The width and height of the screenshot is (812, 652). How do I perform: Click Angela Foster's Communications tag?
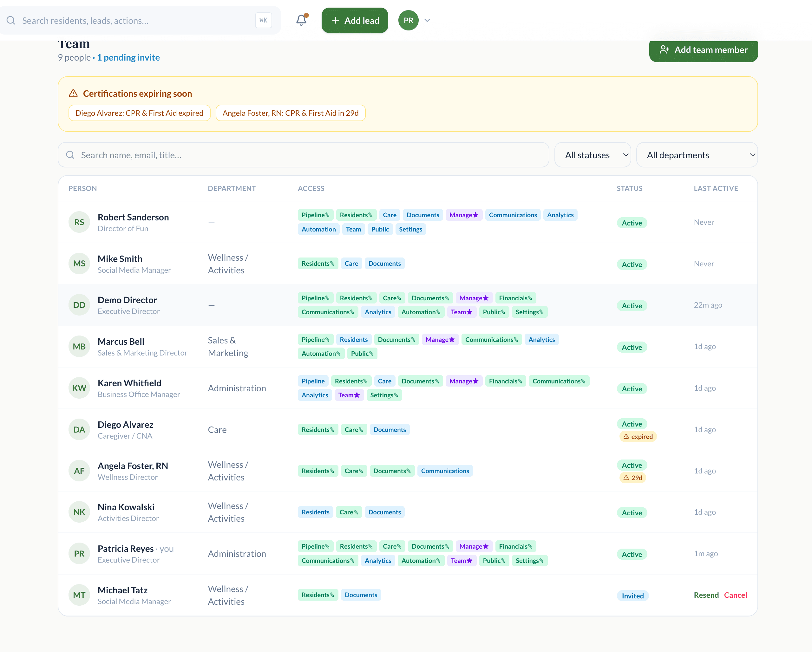[x=445, y=471]
